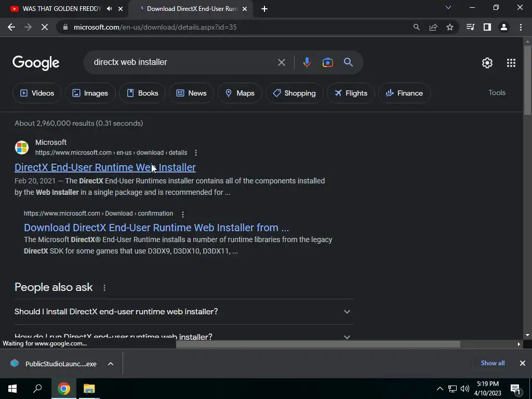The width and height of the screenshot is (532, 399).
Task: Open the Windows notification center
Action: tap(516, 389)
